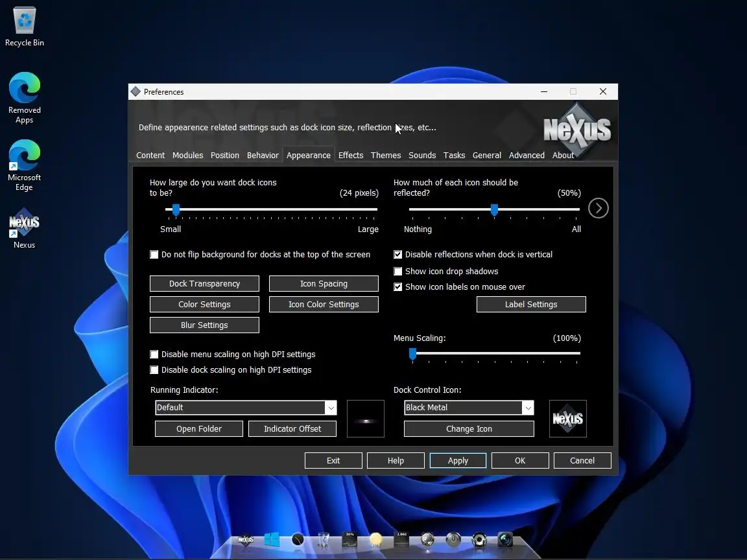Switch to the Tasks tab
The image size is (747, 560).
point(454,156)
